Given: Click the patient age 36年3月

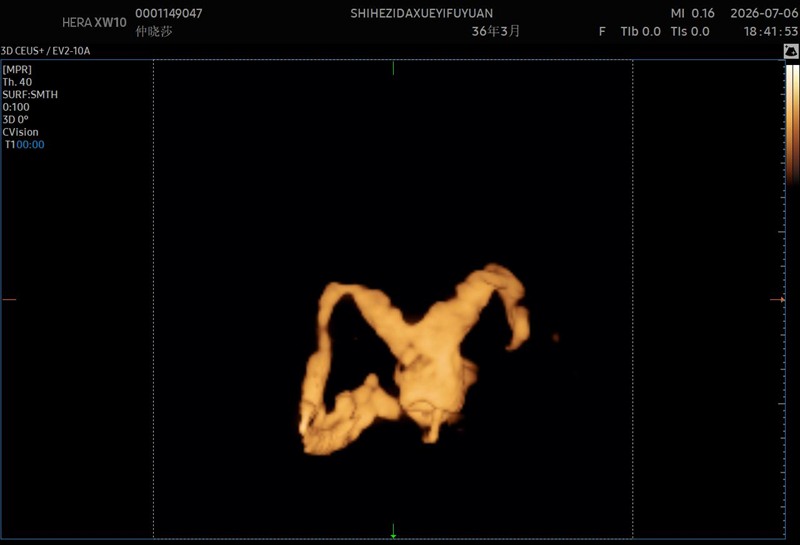Looking at the screenshot, I should (x=495, y=31).
